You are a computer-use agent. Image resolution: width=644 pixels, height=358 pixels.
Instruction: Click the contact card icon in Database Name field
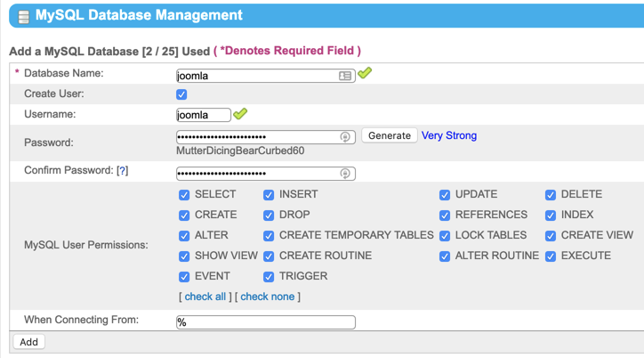pyautogui.click(x=345, y=77)
